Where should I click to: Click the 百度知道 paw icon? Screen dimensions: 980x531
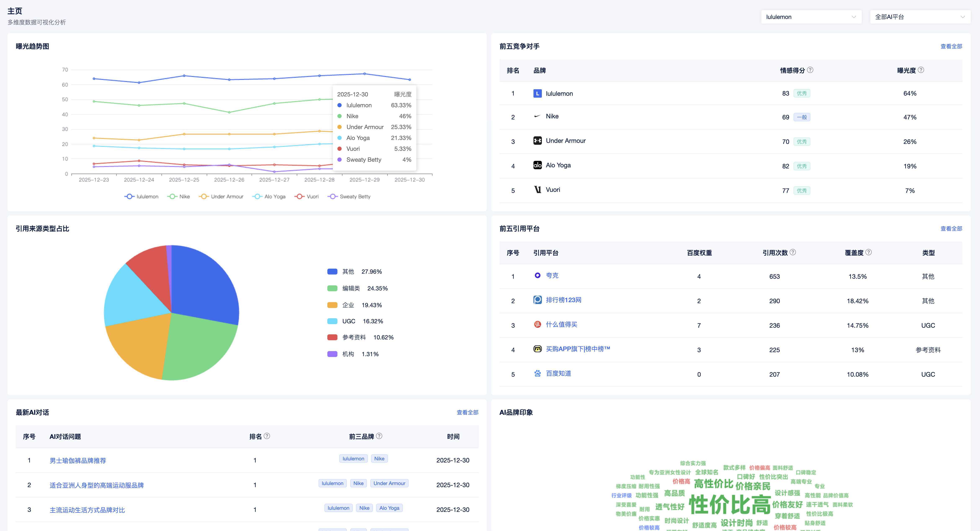(x=537, y=373)
